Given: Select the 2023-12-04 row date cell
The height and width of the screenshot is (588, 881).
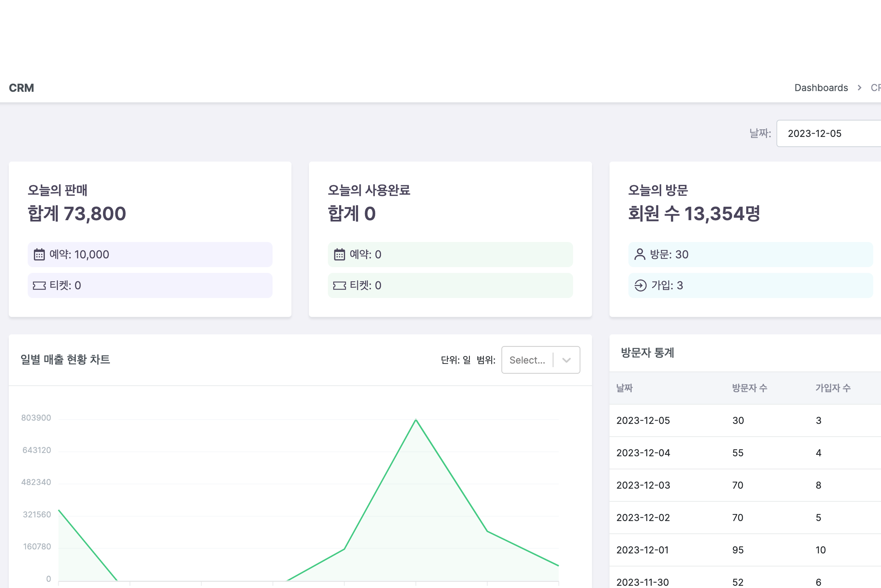Looking at the screenshot, I should 643,453.
